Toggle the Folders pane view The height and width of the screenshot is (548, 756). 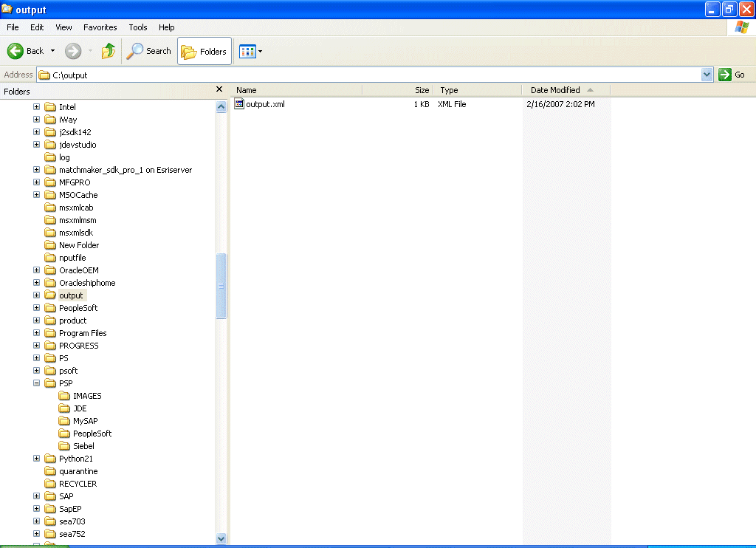(x=204, y=51)
